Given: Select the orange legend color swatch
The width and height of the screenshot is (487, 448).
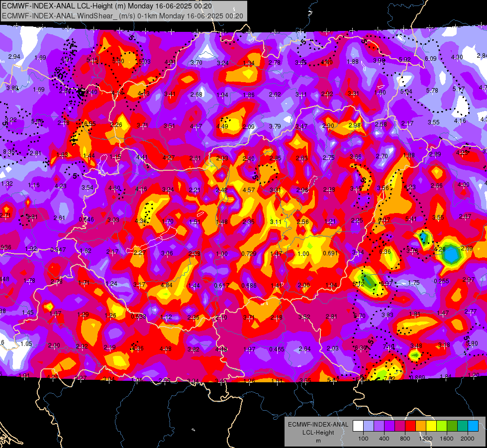Looking at the screenshot, I should tap(420, 426).
